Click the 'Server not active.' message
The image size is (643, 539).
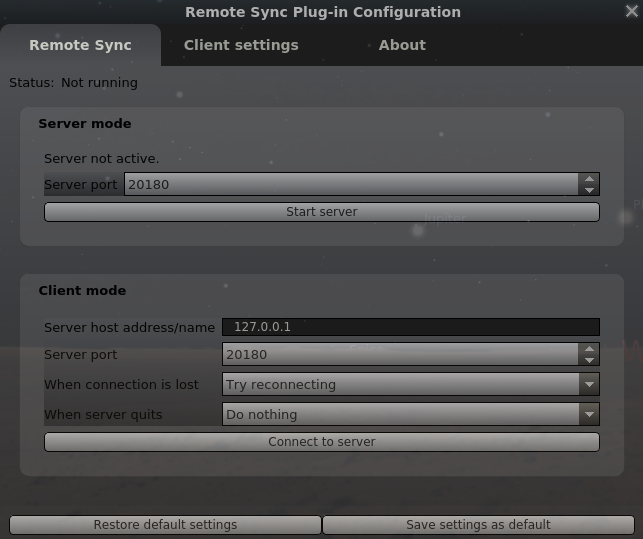coord(101,159)
